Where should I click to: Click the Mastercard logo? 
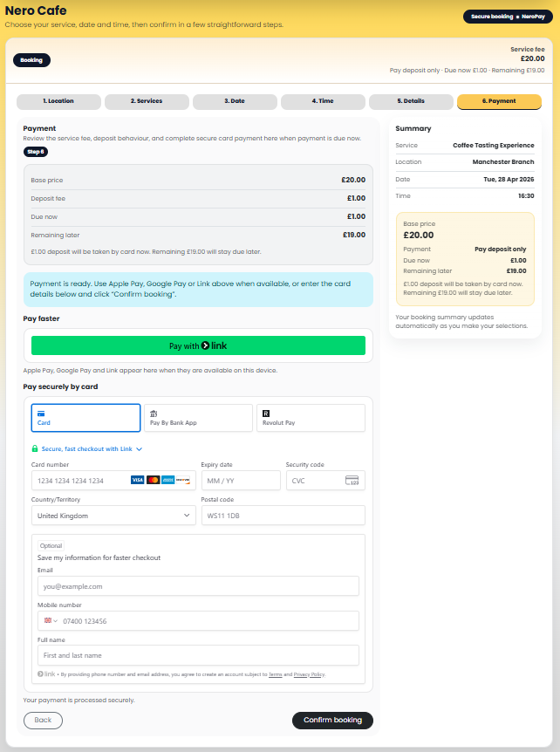point(153,481)
